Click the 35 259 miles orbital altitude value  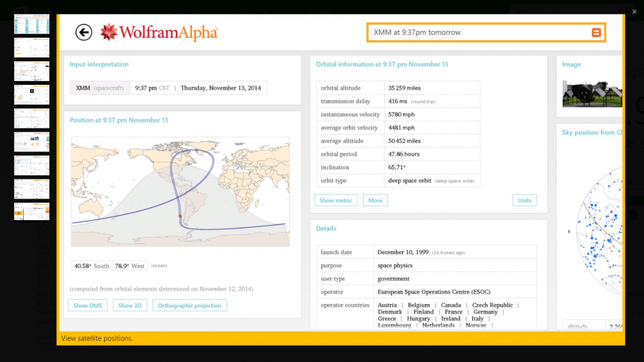point(404,88)
